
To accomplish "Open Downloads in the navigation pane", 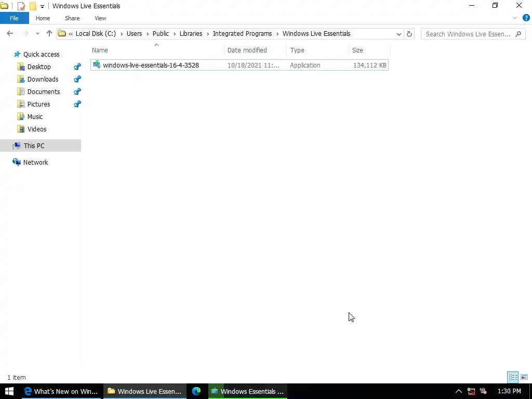I will (43, 79).
